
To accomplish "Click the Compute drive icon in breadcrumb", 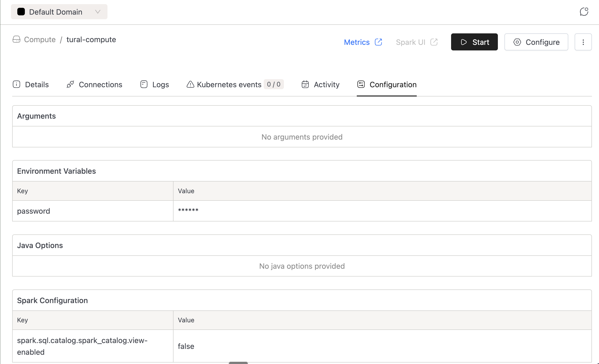I will coord(16,39).
